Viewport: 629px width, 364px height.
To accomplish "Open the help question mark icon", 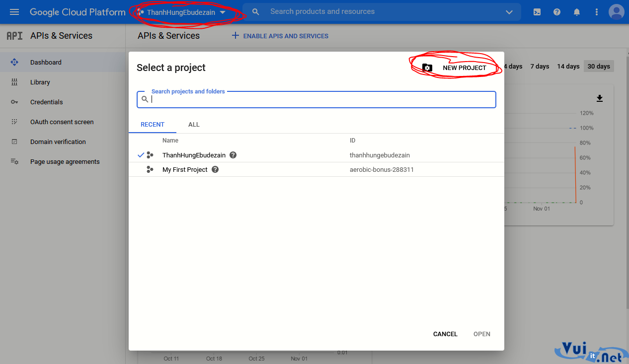I will click(557, 12).
